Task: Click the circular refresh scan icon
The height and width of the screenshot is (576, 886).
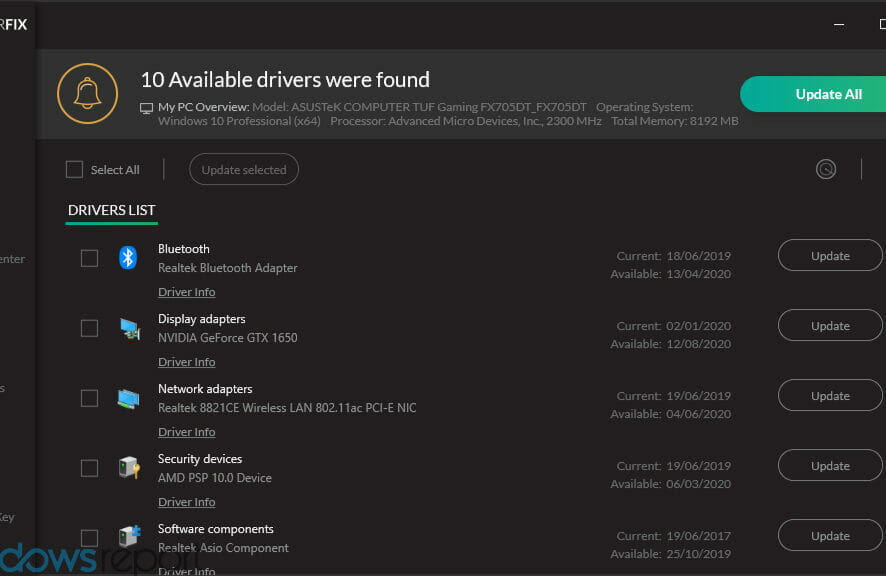Action: coord(826,169)
